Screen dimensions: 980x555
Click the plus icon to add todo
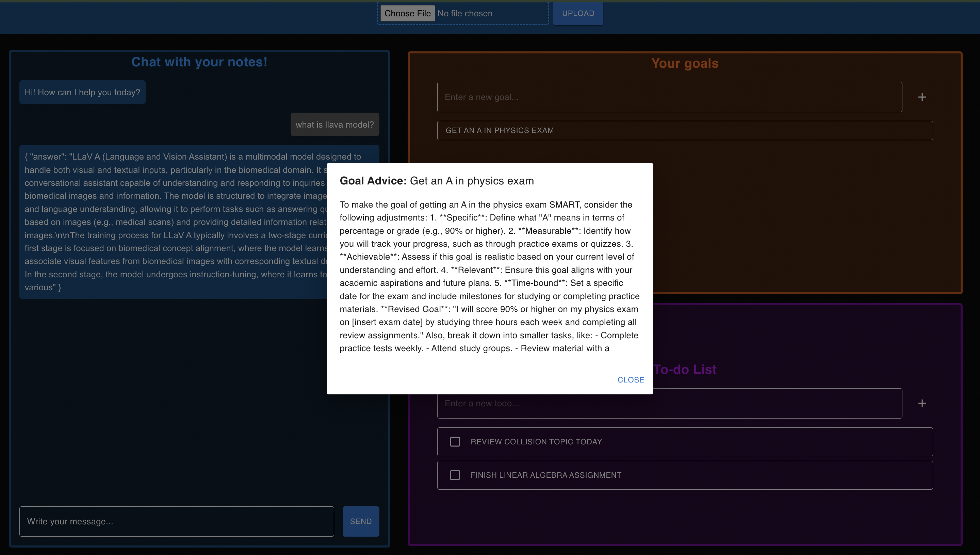point(922,403)
